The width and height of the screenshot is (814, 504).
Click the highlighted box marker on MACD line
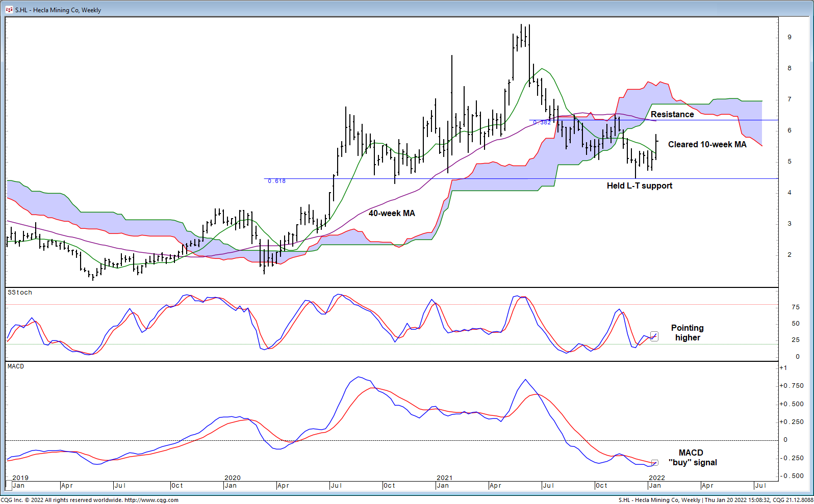coord(655,463)
